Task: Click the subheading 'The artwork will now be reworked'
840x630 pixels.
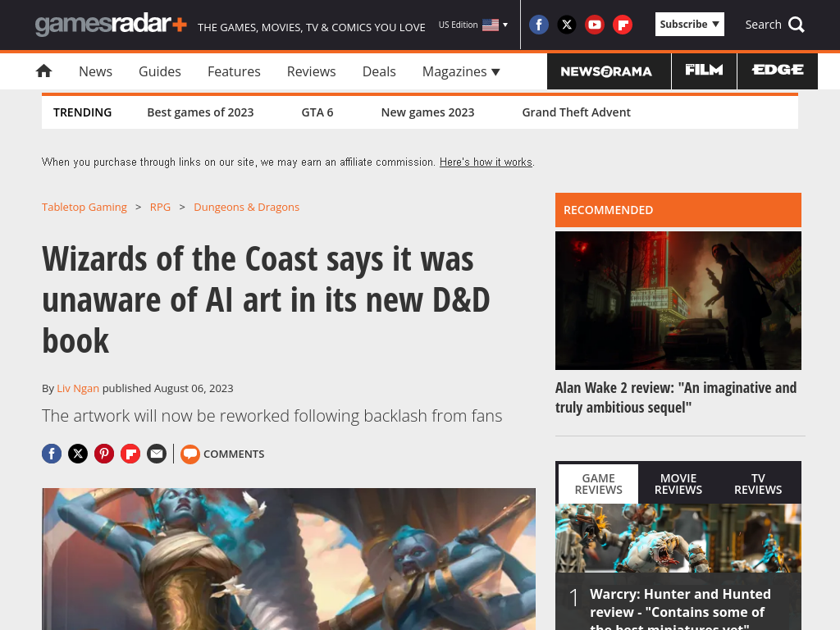Action: pos(272,416)
